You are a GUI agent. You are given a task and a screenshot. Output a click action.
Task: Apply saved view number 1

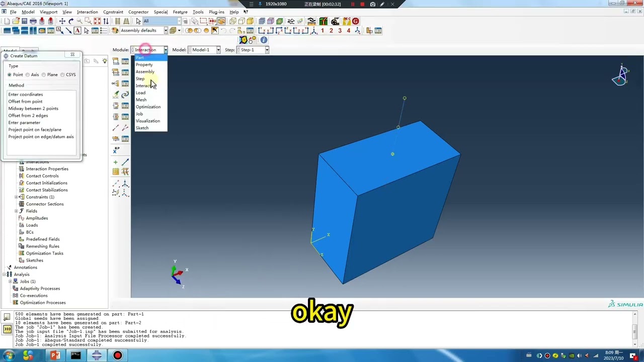(x=323, y=31)
